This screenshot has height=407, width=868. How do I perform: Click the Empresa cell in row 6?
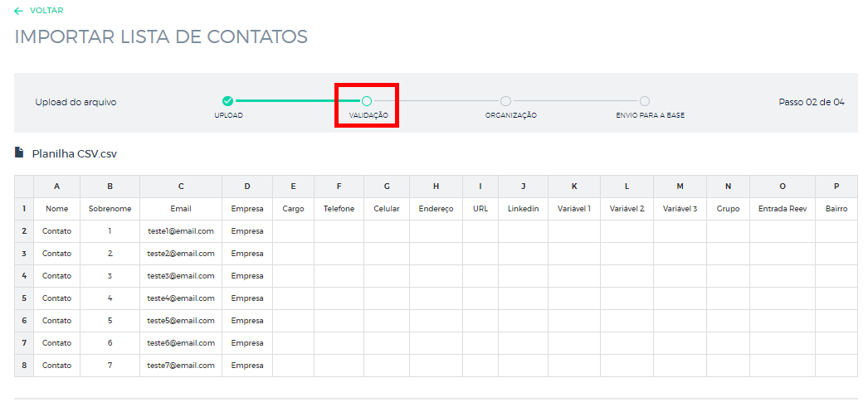click(x=247, y=321)
